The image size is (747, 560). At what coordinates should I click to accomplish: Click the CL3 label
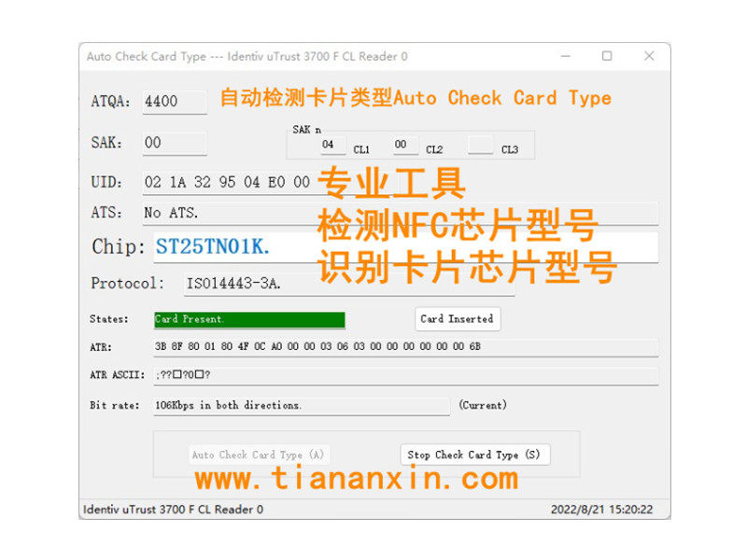[509, 150]
